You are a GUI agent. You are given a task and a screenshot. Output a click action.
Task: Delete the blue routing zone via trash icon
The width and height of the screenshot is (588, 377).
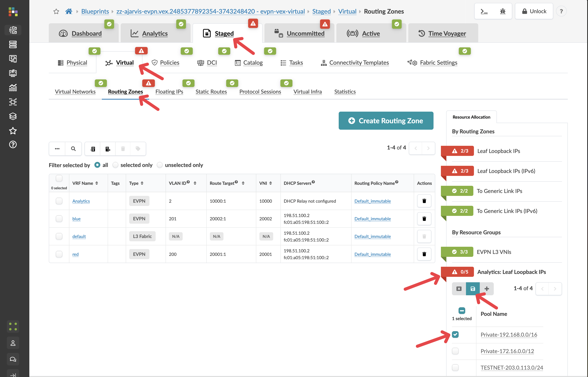pyautogui.click(x=424, y=219)
